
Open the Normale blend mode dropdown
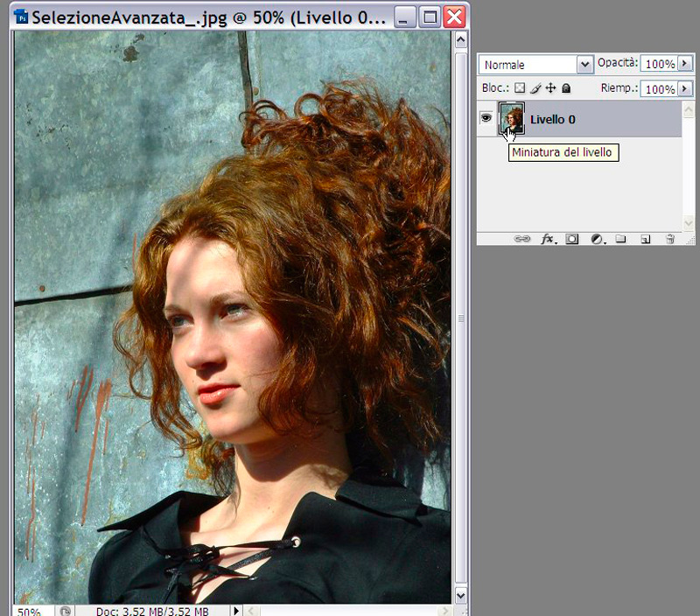pyautogui.click(x=584, y=65)
